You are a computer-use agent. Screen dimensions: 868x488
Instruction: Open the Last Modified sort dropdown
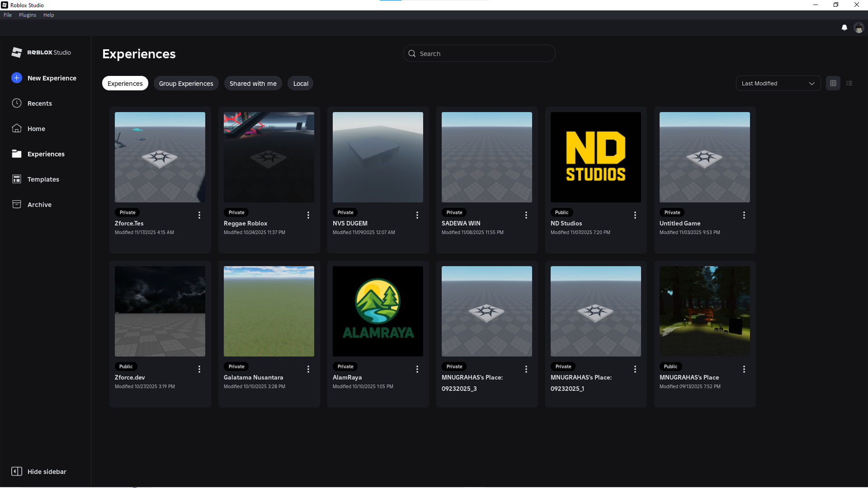coord(778,83)
